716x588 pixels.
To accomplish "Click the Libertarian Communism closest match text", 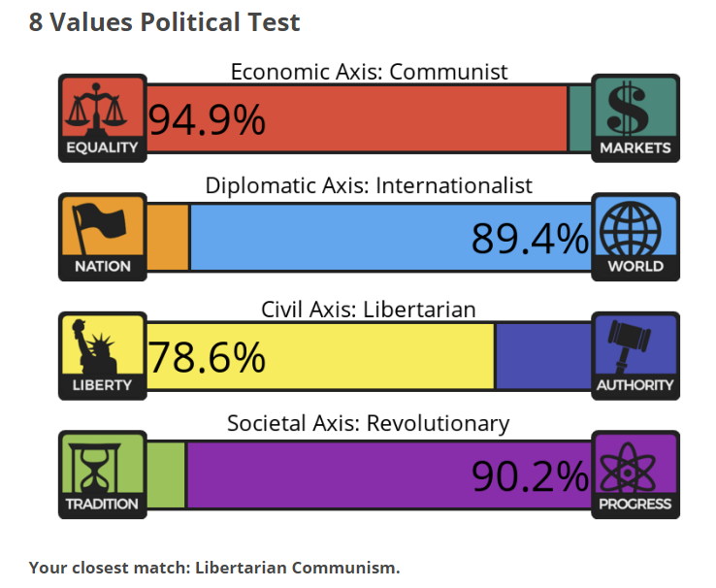I will tap(297, 568).
